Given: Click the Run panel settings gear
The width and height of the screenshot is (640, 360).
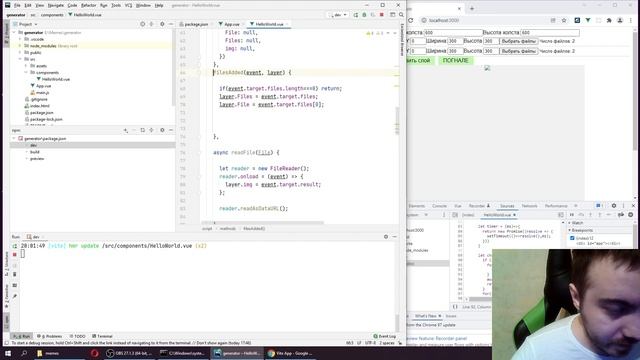Looking at the screenshot, I should pyautogui.click(x=386, y=237).
